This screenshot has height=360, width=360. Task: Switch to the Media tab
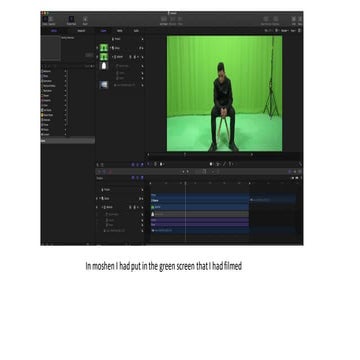tap(120, 31)
